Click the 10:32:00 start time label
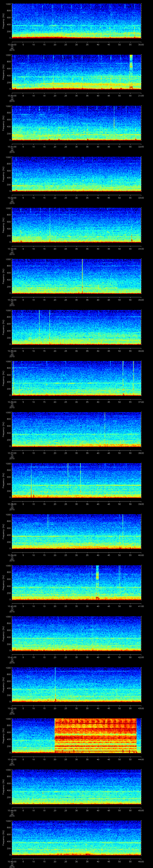The image size is (153, 868). (x=12, y=197)
